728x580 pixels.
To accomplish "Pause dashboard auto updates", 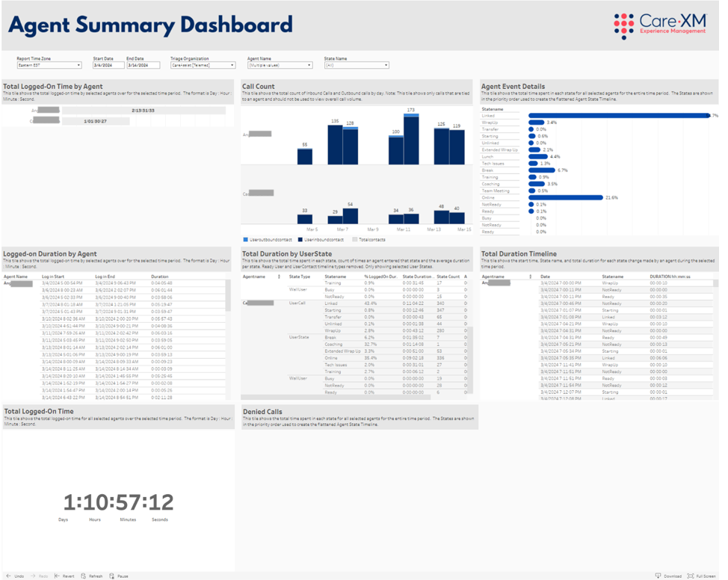I will (x=112, y=576).
